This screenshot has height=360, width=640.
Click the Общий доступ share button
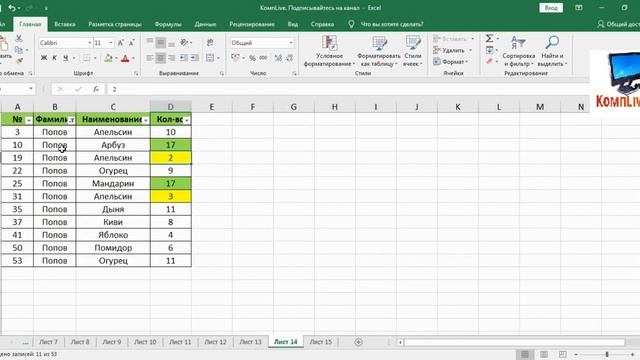point(618,24)
